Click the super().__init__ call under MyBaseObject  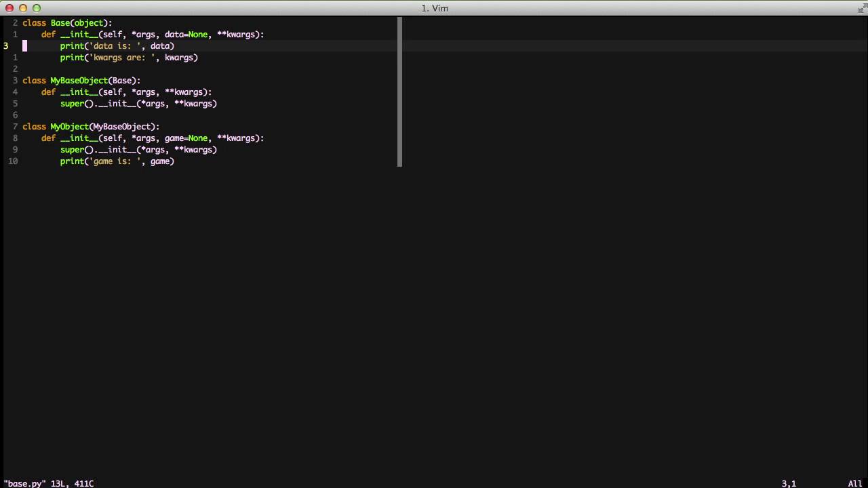pyautogui.click(x=138, y=104)
